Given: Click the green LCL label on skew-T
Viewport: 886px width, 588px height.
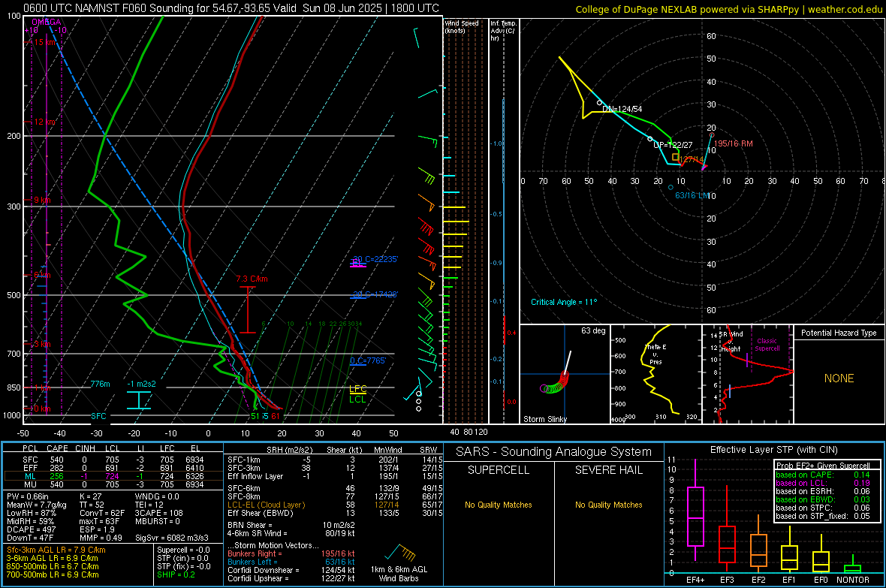Looking at the screenshot, I should point(357,400).
